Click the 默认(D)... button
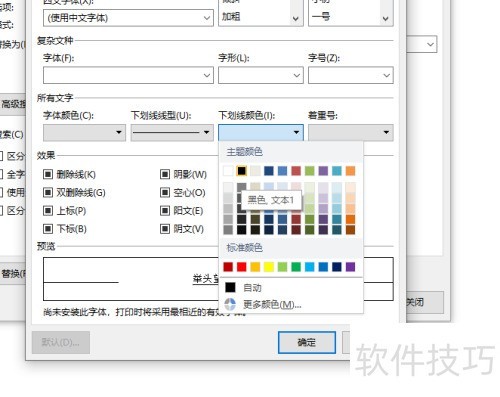This screenshot has height=397, width=500. [61, 342]
